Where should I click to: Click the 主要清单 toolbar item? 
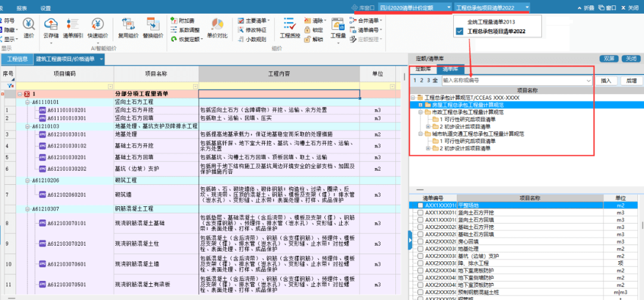pos(254,20)
